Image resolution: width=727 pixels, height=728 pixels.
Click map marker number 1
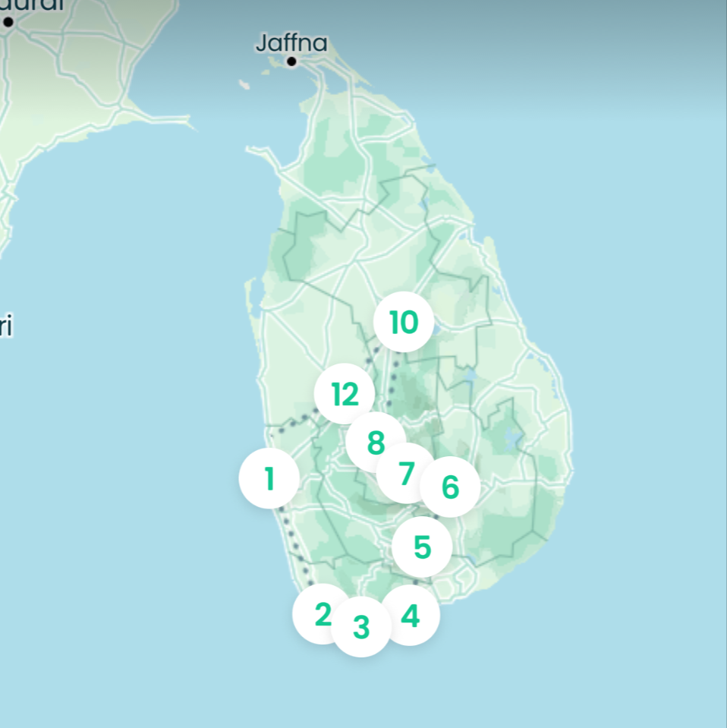tap(269, 479)
